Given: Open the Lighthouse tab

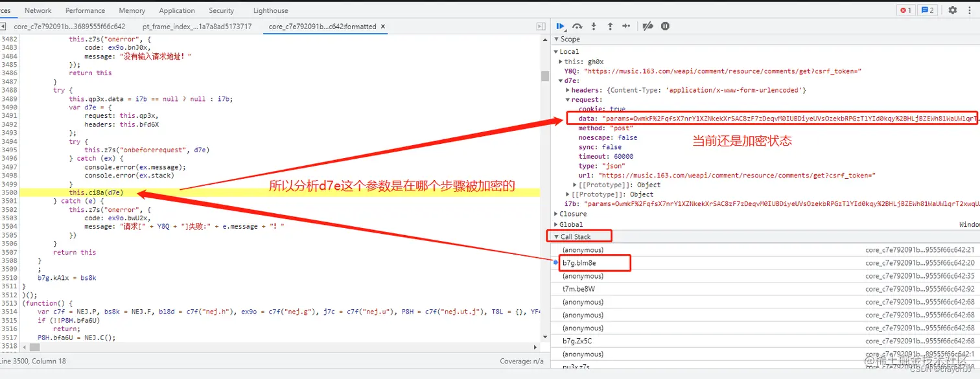Looking at the screenshot, I should tap(271, 10).
